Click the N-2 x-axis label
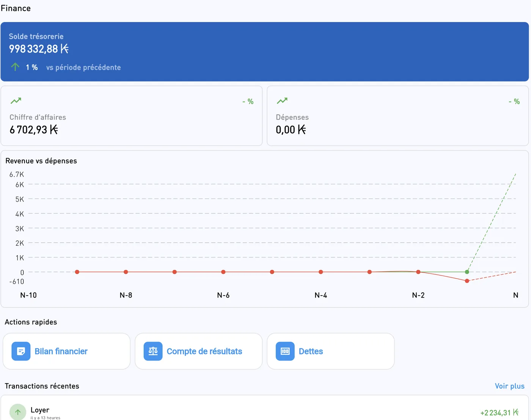Image resolution: width=531 pixels, height=420 pixels. pyautogui.click(x=418, y=295)
